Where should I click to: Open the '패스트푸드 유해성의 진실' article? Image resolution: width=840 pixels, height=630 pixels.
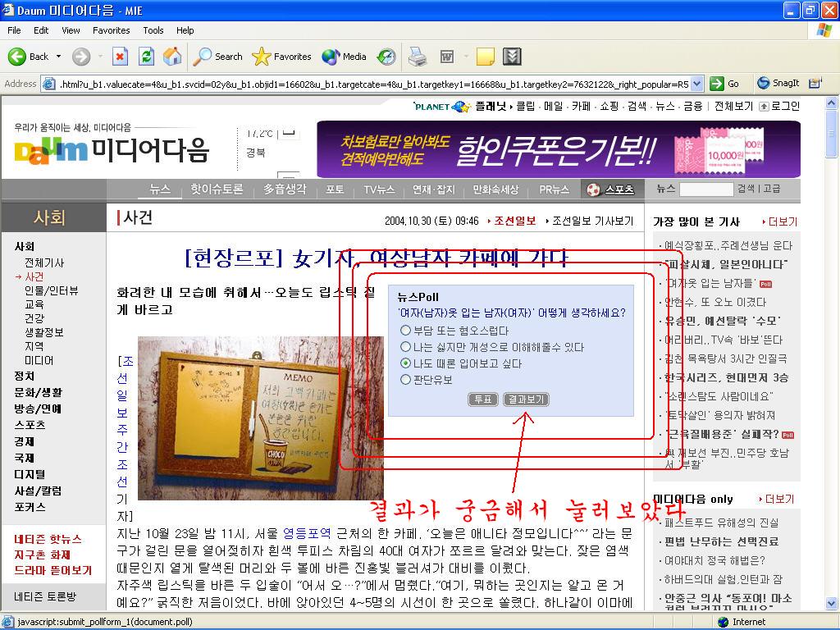coord(721,523)
